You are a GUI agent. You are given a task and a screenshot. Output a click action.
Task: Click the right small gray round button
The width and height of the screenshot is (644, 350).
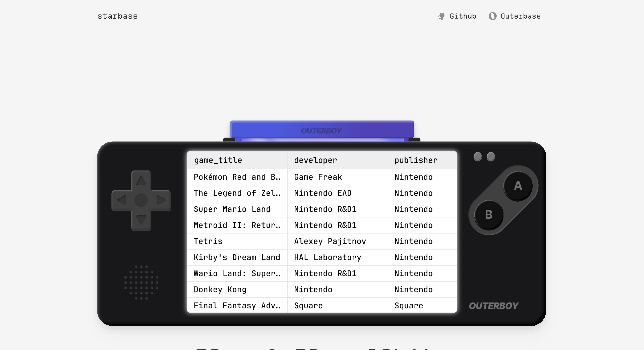491,156
